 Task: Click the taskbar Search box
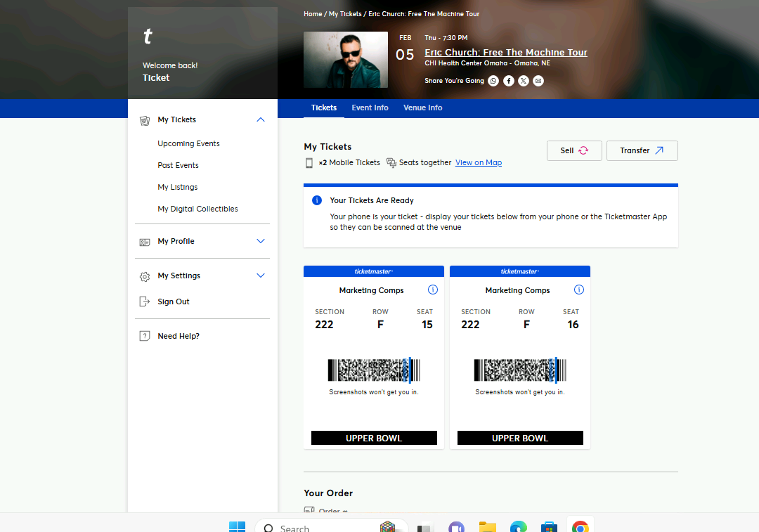point(331,526)
